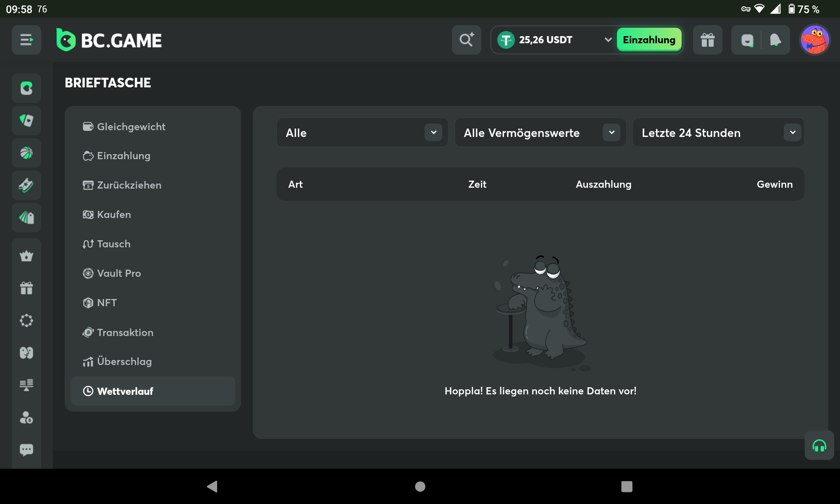Image resolution: width=840 pixels, height=504 pixels.
Task: Click the clock icon beside Wettverlauf
Action: tap(88, 391)
